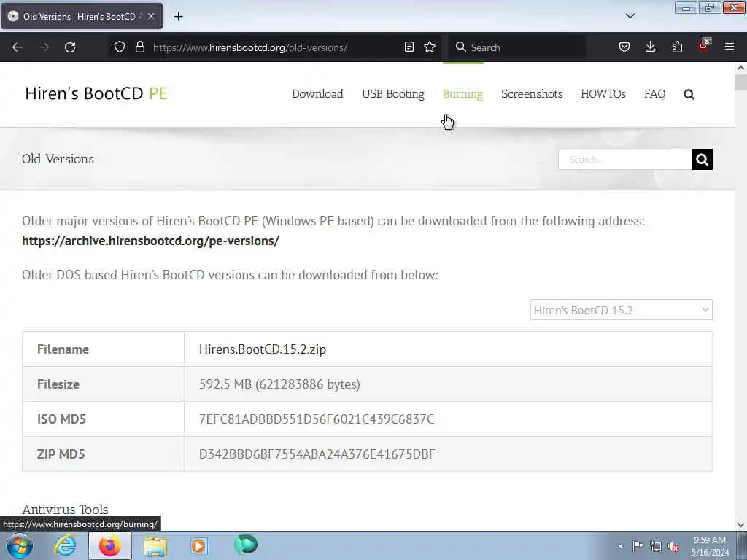Open the Save to Pocket icon
747x560 pixels.
624,47
